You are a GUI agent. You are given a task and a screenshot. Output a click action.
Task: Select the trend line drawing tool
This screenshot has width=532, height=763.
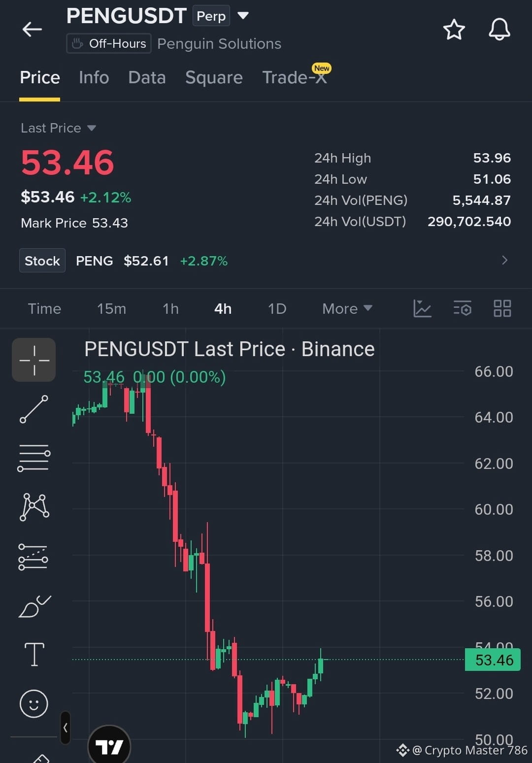34,409
